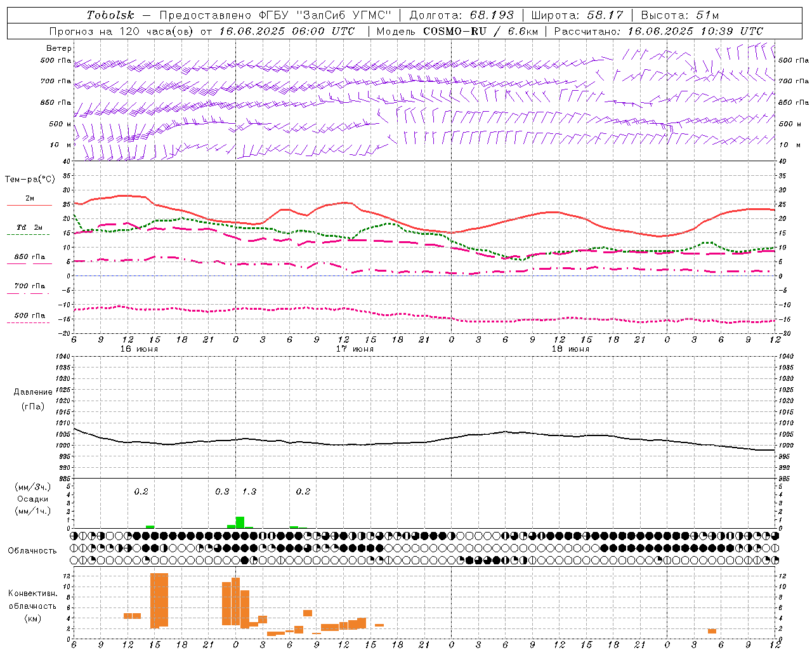Image resolution: width=812 pixels, height=650 pixels.
Task: Click the 'Долгота: 68.193' value
Action: coord(461,15)
